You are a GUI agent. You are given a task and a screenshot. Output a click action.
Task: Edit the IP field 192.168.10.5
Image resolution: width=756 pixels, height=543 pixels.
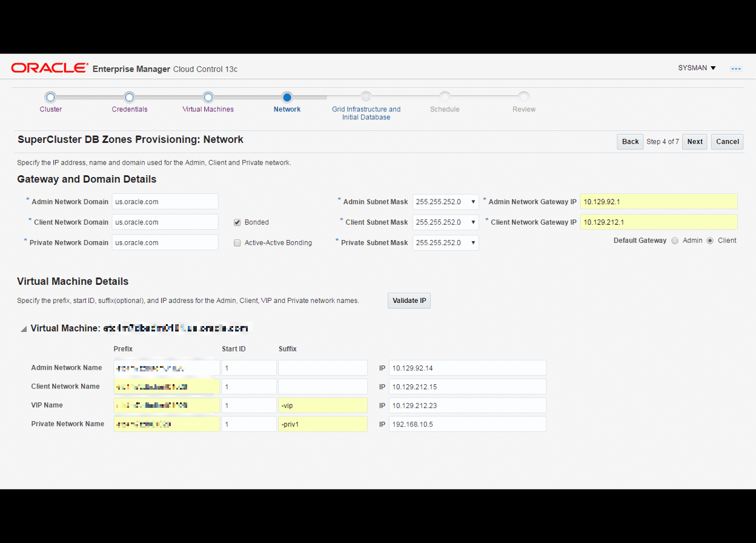tap(468, 424)
